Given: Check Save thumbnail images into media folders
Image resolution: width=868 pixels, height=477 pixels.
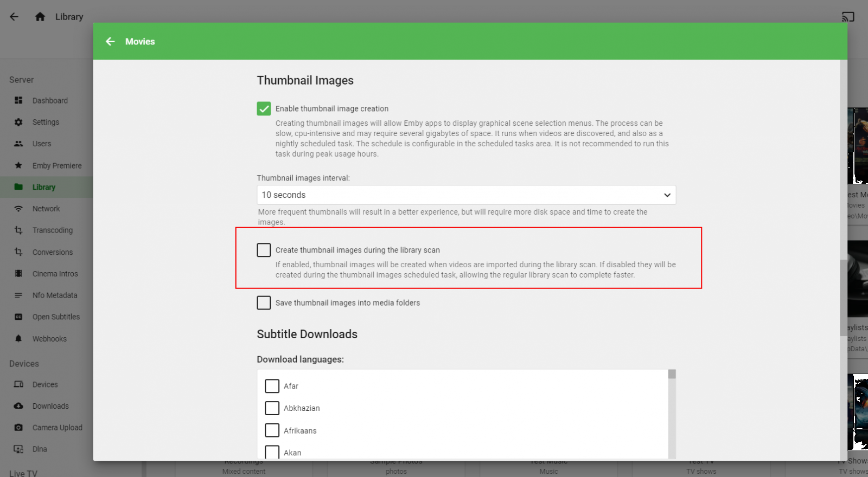Looking at the screenshot, I should 264,302.
